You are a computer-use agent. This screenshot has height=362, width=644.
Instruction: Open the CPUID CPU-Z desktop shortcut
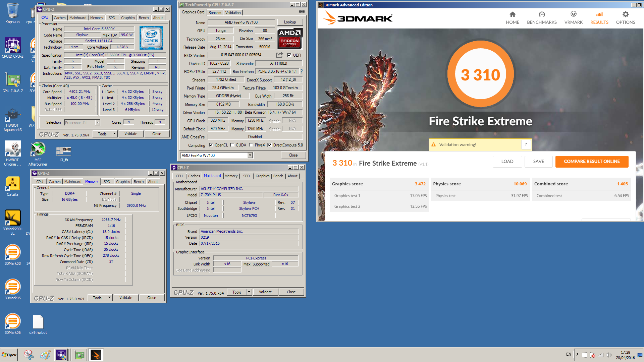pyautogui.click(x=12, y=48)
